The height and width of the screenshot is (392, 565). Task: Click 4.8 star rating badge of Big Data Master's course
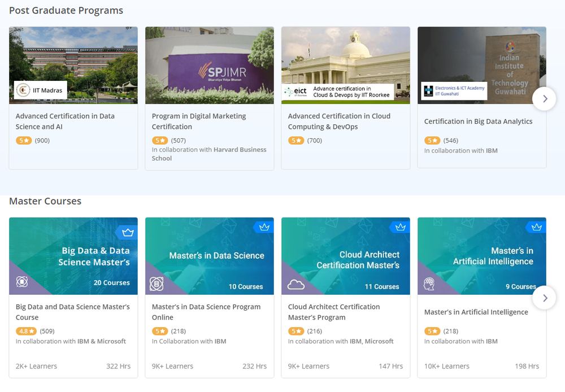(27, 331)
